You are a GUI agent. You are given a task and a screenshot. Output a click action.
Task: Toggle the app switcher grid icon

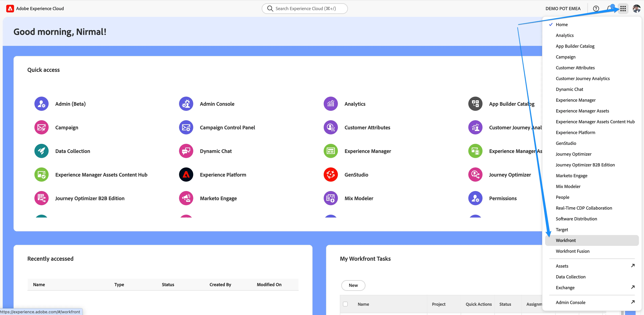pos(623,8)
